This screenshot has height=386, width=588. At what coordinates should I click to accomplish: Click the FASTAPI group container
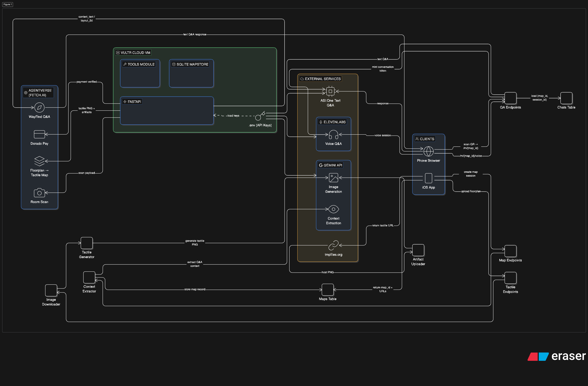click(x=167, y=111)
